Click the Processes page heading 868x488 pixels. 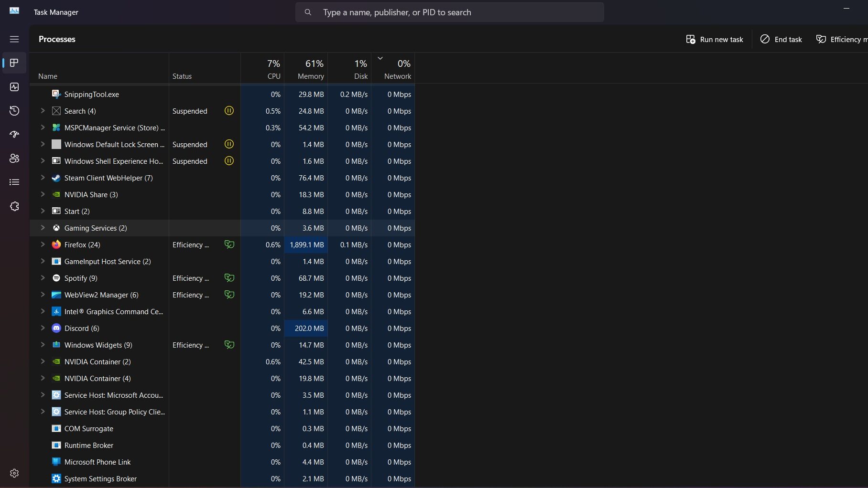click(57, 39)
